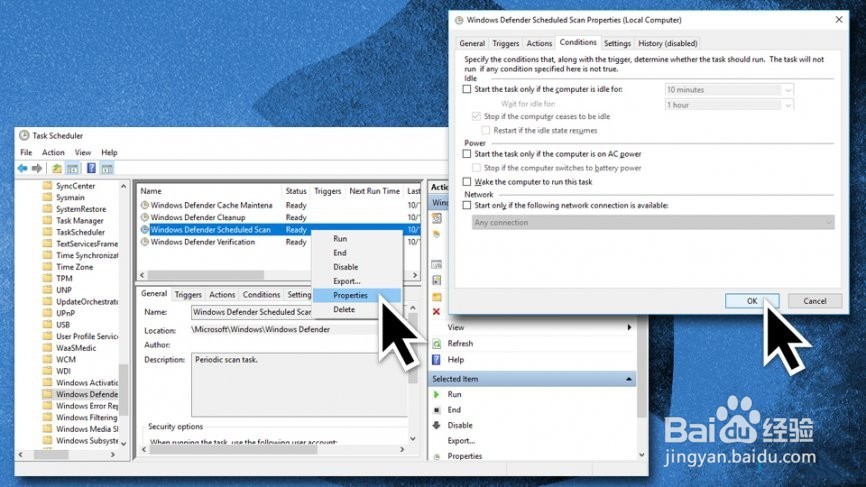The width and height of the screenshot is (866, 487).
Task: Switch to the Triggers tab in Properties dialog
Action: click(505, 43)
